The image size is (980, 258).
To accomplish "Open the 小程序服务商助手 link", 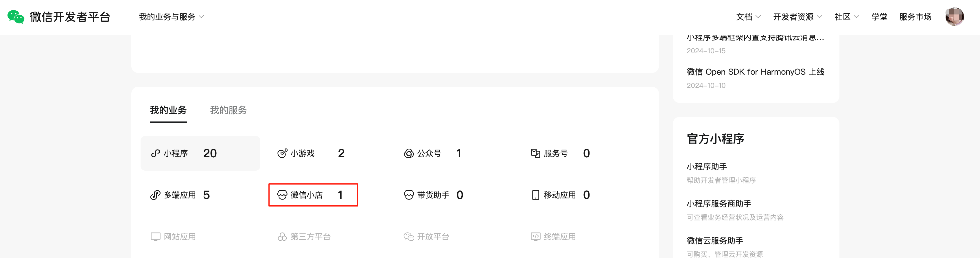I will pos(719,204).
